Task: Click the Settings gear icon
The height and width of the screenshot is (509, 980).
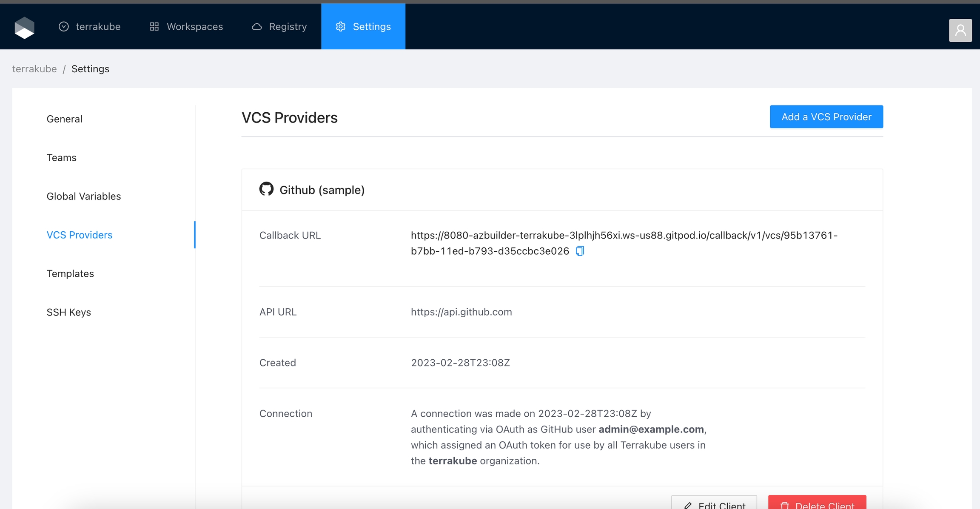Action: point(341,26)
